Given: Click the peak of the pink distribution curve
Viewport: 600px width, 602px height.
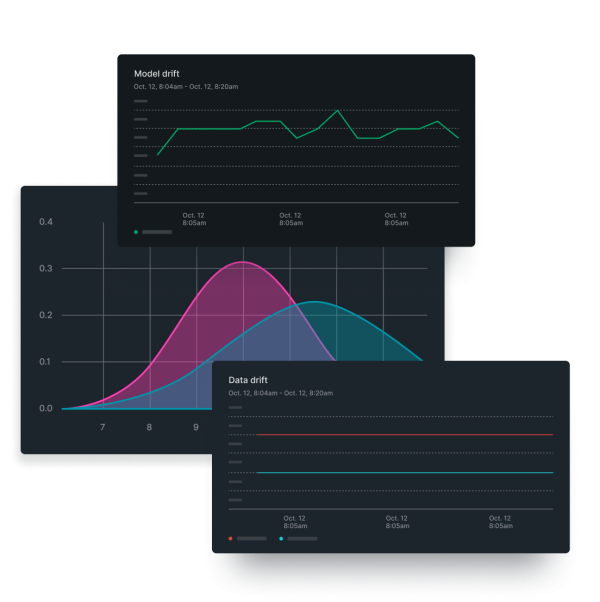Looking at the screenshot, I should [242, 262].
